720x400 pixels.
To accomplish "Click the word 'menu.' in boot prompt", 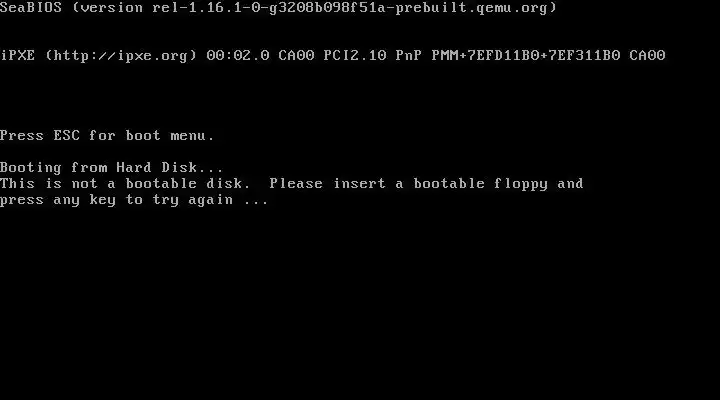I will click(x=192, y=136).
